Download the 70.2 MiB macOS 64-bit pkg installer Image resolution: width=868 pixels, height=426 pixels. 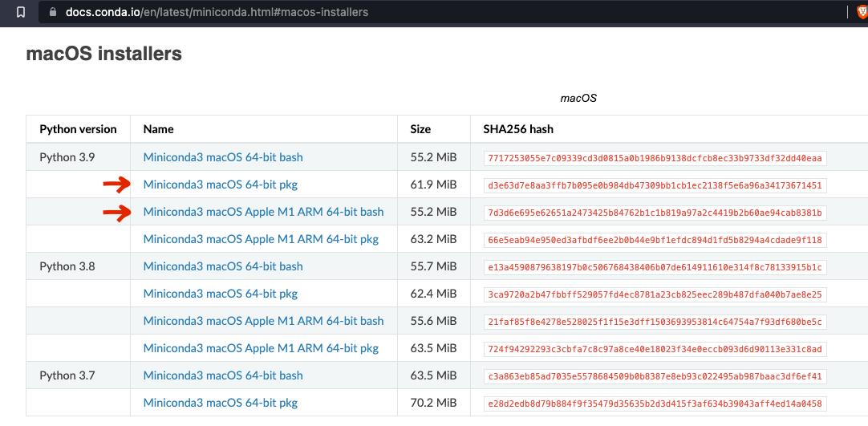pyautogui.click(x=220, y=403)
